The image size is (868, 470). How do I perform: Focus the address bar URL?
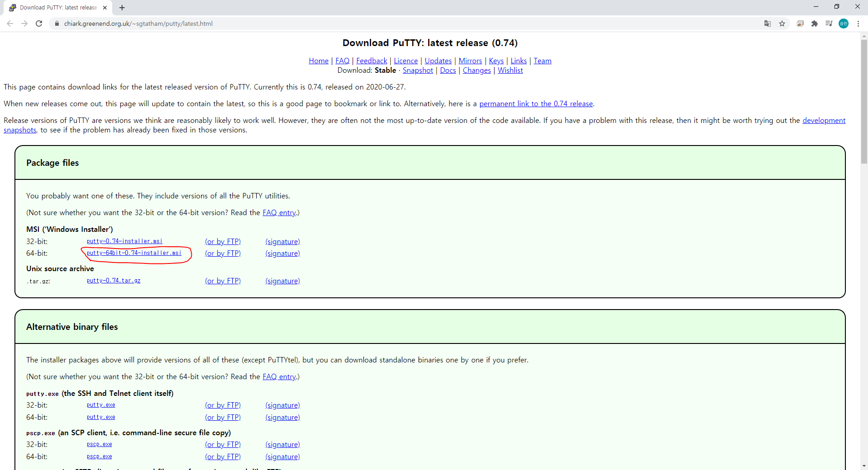[138, 23]
